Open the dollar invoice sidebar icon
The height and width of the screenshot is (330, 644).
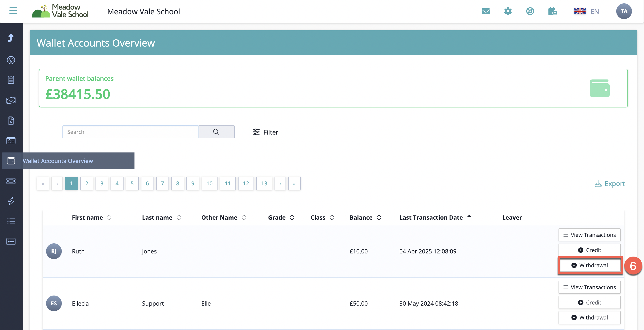click(11, 121)
